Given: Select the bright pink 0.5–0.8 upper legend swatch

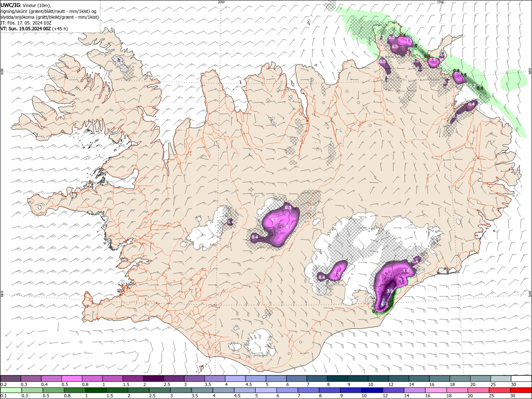Looking at the screenshot, I should coord(71,379).
